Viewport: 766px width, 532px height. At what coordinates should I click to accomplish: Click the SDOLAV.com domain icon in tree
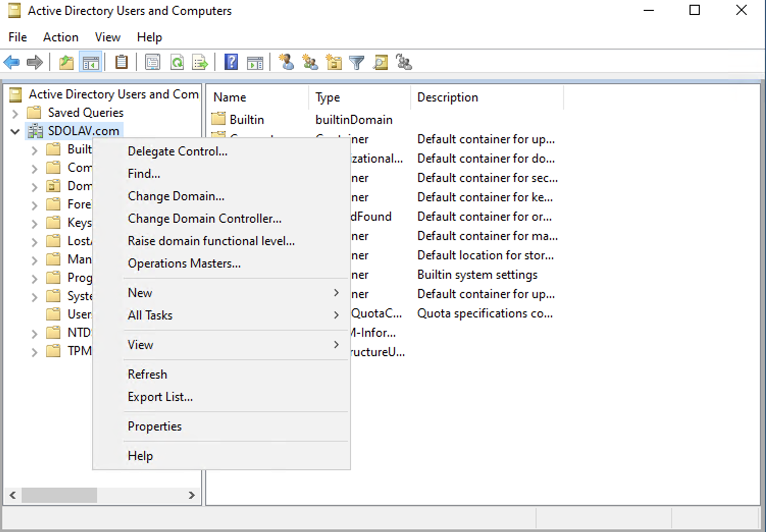pyautogui.click(x=35, y=131)
